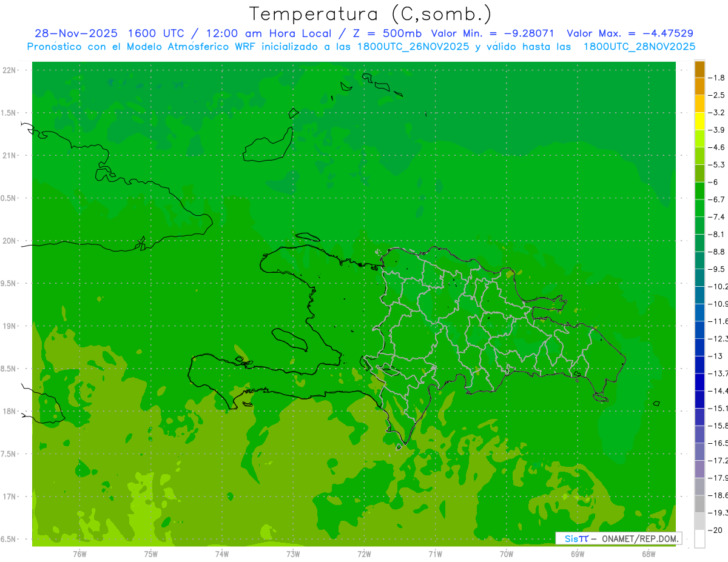Pick the light green swatch between -4.6 and -5.3

(699, 156)
